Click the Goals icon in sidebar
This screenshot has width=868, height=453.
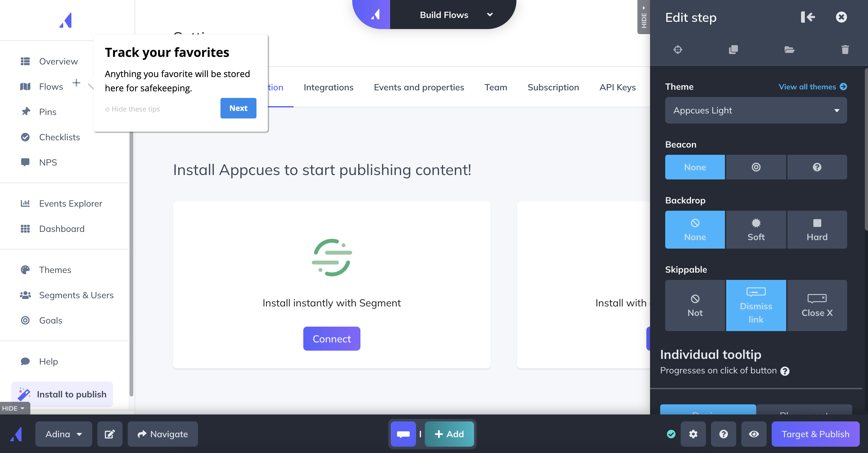coord(26,320)
